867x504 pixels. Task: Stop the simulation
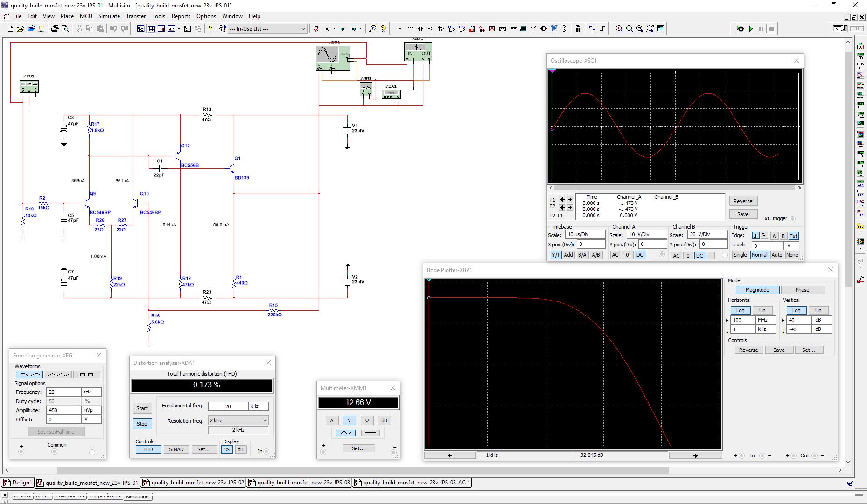pos(772,29)
